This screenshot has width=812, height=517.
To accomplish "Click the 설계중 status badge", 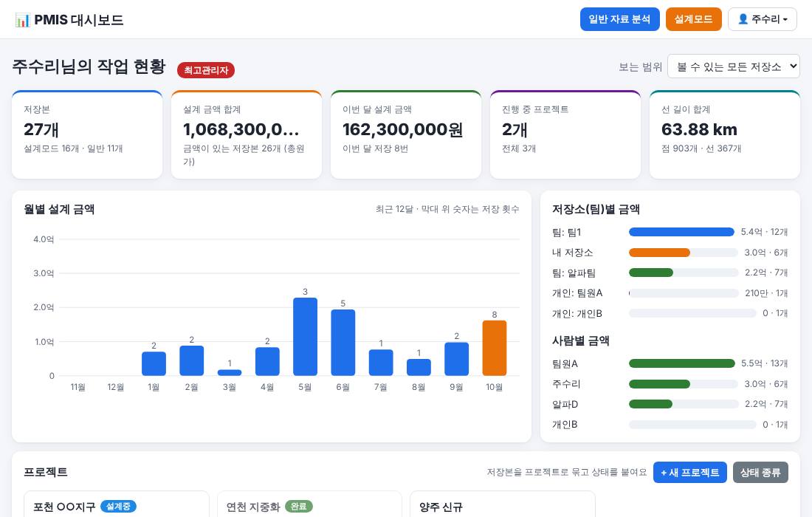I will 118,506.
